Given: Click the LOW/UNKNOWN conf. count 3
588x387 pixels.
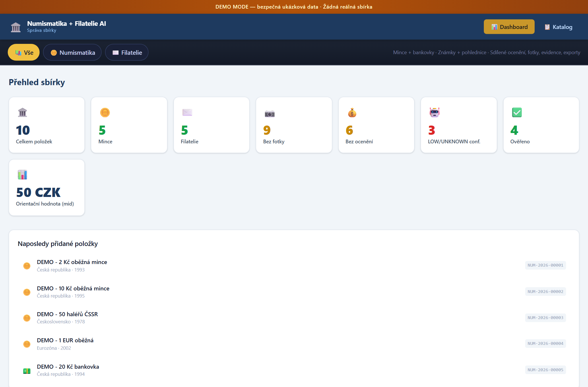Looking at the screenshot, I should click(x=432, y=130).
